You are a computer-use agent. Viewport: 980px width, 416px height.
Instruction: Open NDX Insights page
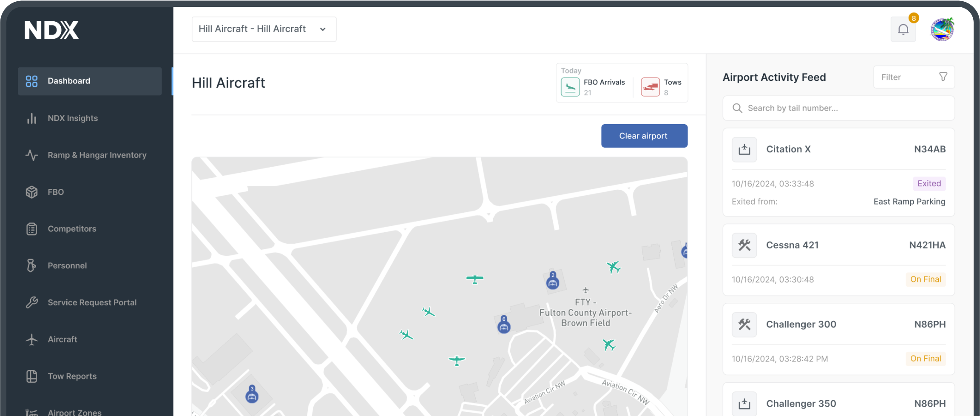[73, 118]
